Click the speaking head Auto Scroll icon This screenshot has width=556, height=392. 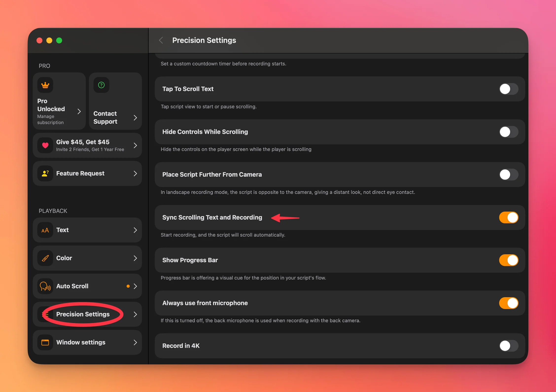click(x=45, y=286)
